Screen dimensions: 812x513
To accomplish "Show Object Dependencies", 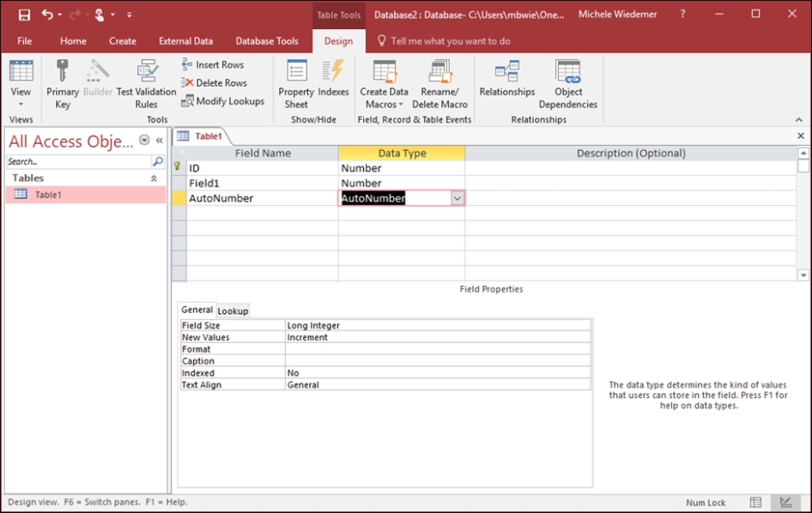I will point(568,84).
